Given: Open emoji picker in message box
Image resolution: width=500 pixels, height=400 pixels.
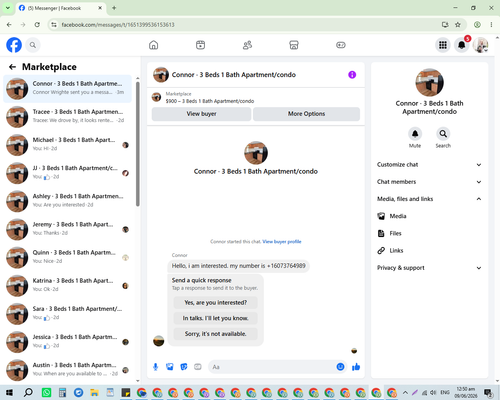Looking at the screenshot, I should coord(340,367).
